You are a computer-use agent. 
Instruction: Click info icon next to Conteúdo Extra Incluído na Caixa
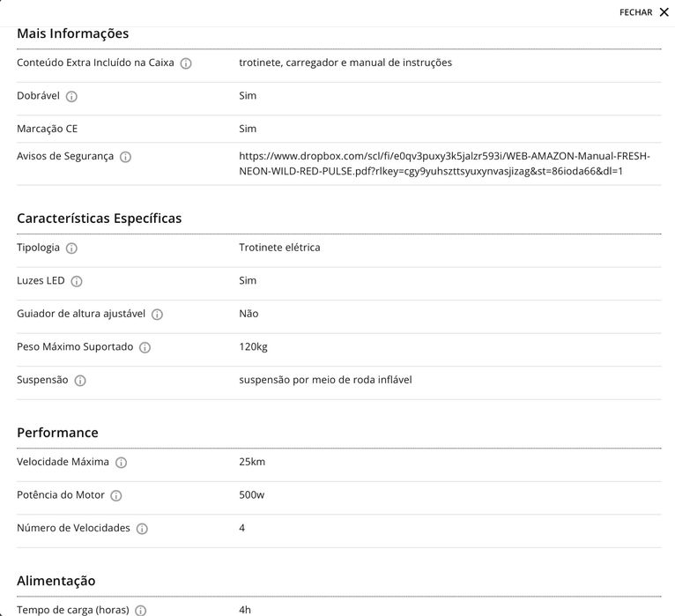point(186,63)
